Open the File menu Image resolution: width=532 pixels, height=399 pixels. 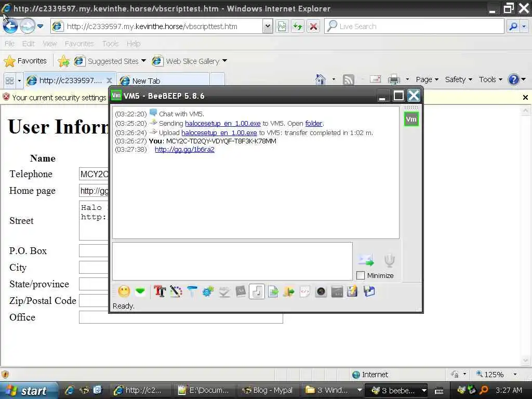coord(9,44)
